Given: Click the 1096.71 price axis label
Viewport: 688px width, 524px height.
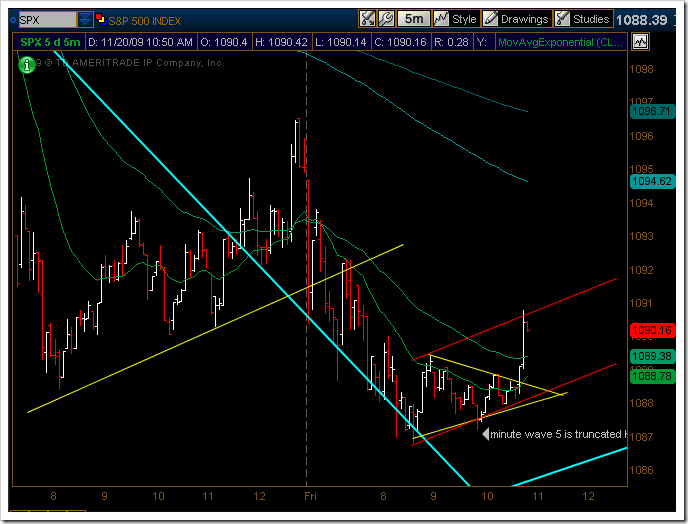Looking at the screenshot, I should tap(652, 111).
